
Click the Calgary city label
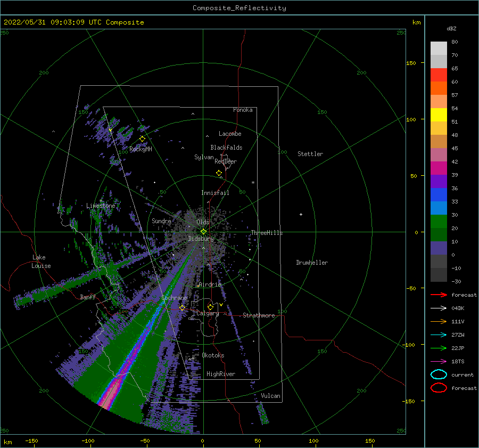(208, 313)
